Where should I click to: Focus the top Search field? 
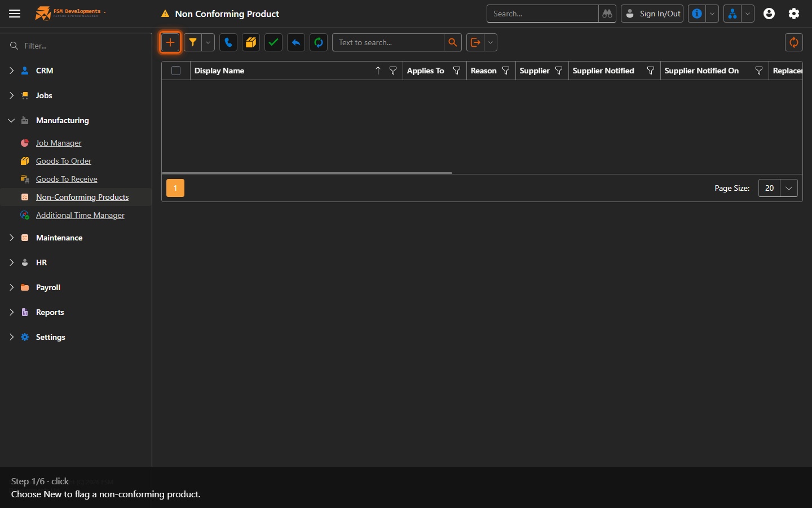[542, 14]
